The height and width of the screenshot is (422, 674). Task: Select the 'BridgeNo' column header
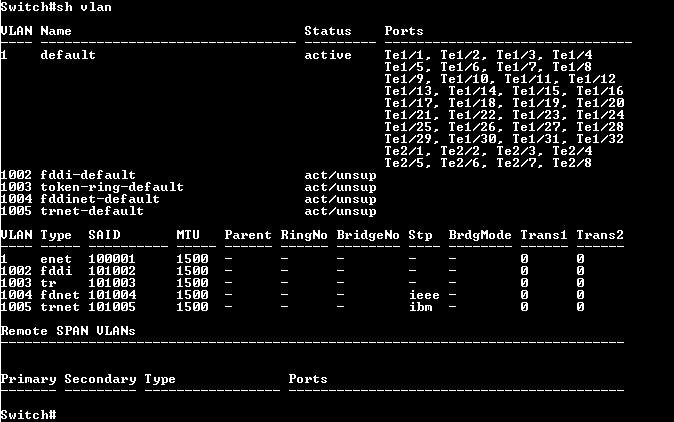point(368,235)
